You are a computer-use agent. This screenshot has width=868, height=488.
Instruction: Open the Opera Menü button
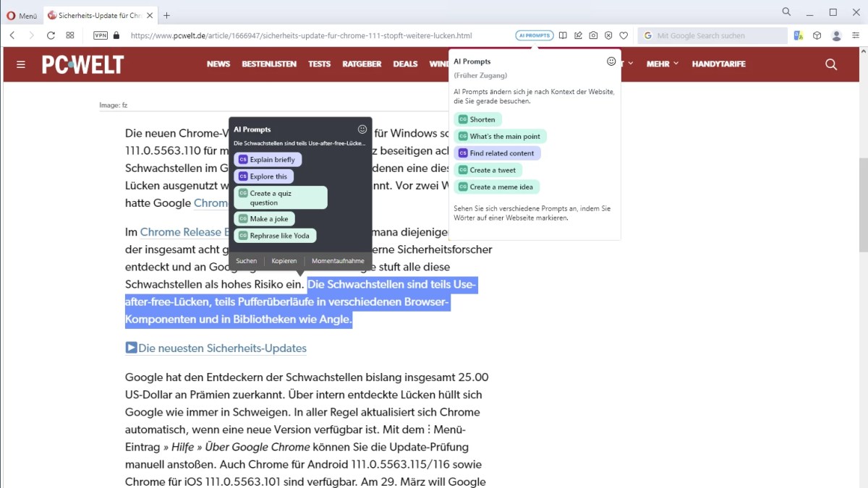click(22, 15)
